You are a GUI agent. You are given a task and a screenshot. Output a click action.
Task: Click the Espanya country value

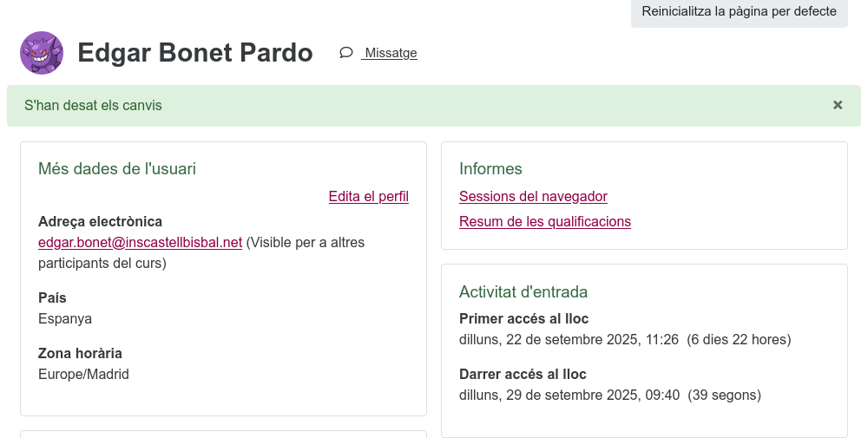tap(65, 319)
